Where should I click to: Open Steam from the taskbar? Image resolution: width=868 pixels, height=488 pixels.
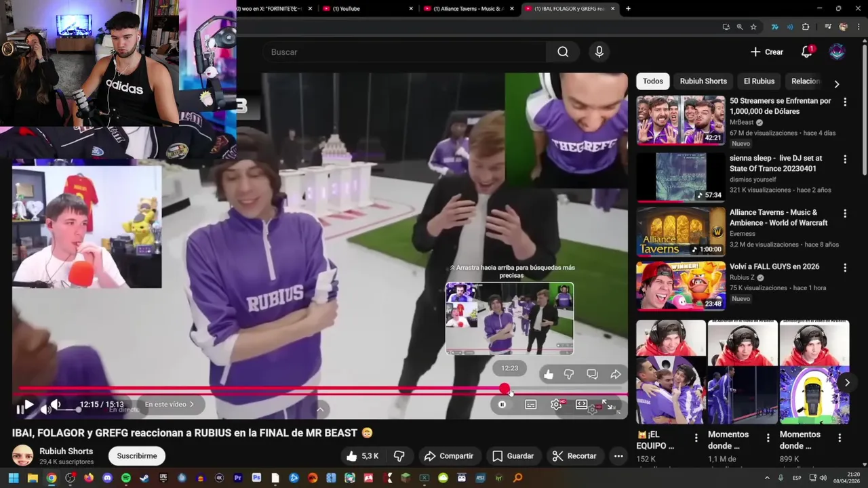(x=144, y=478)
